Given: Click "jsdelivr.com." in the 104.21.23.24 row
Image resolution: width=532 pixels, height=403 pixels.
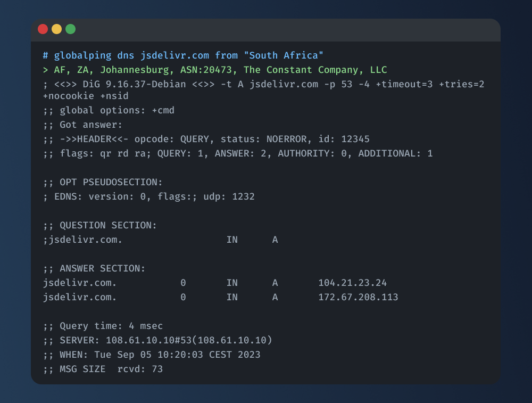Looking at the screenshot, I should tap(80, 283).
